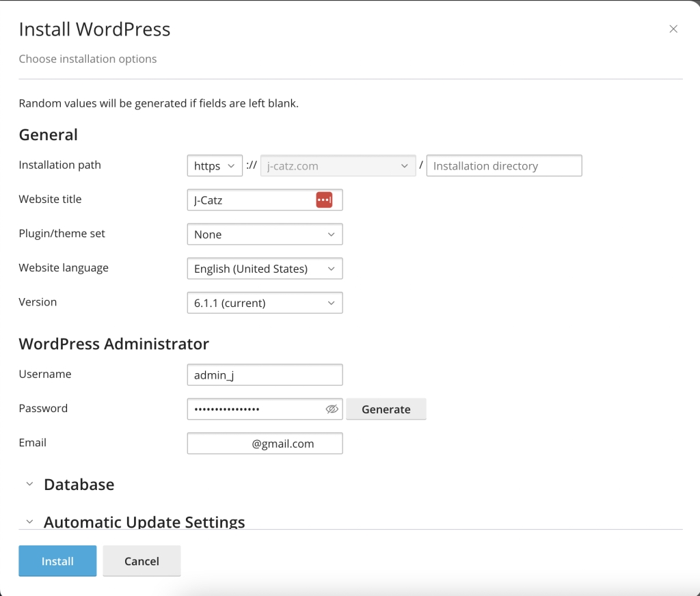Click the Cancel button

click(142, 560)
